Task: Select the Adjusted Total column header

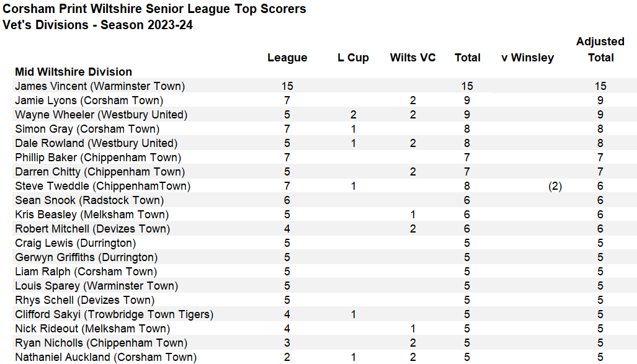Action: tap(600, 50)
